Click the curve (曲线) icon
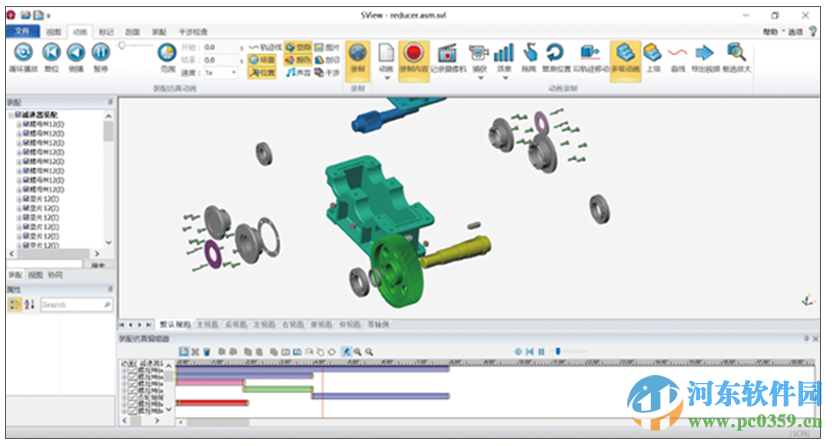 coord(678,53)
